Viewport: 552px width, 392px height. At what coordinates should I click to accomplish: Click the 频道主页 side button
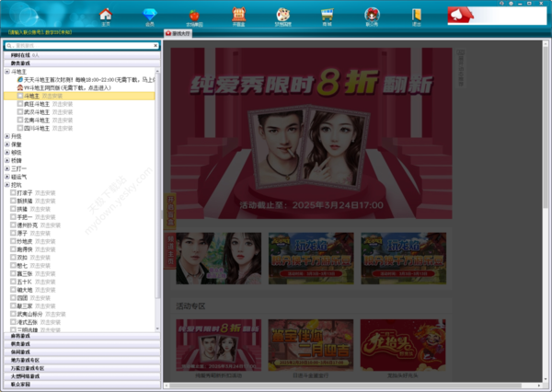coord(170,249)
